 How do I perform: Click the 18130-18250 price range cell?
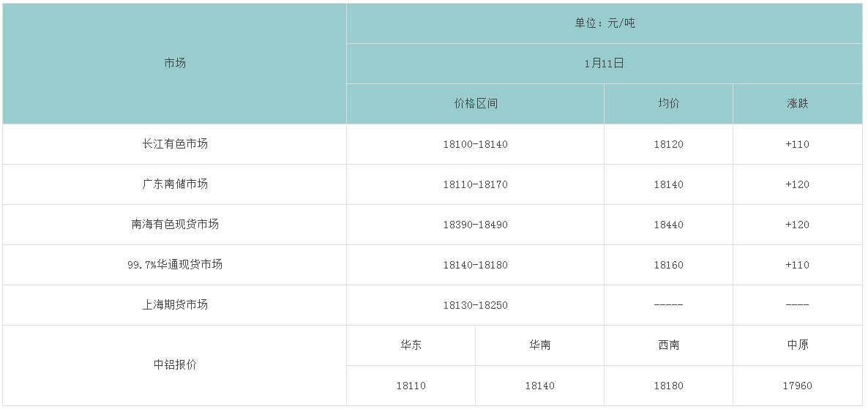tap(475, 305)
